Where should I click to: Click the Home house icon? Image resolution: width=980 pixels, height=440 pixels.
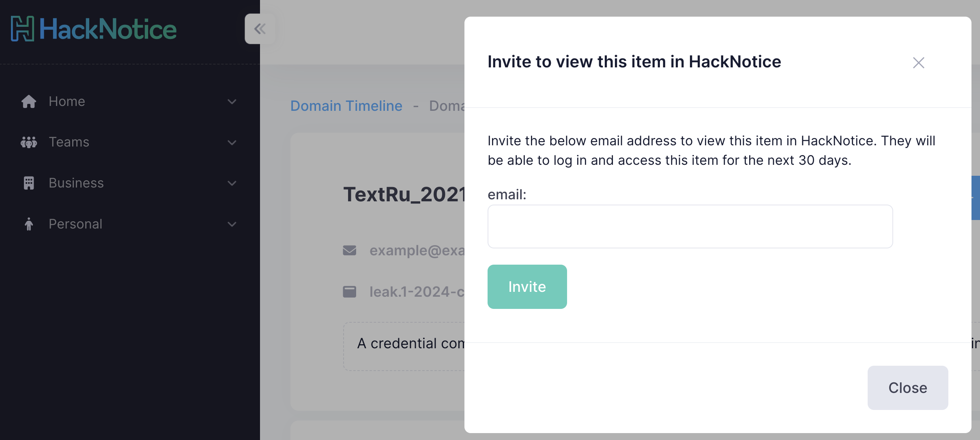(29, 101)
